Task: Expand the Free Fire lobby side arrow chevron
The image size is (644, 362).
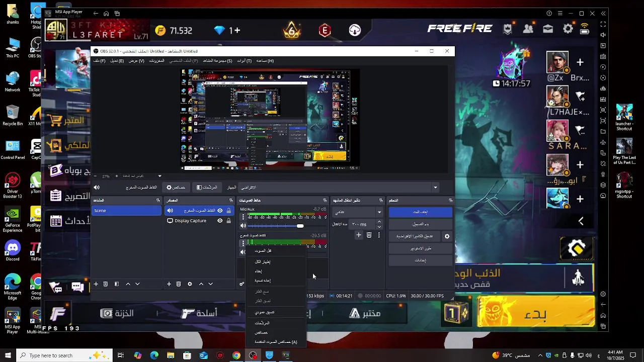Action: coord(581,221)
